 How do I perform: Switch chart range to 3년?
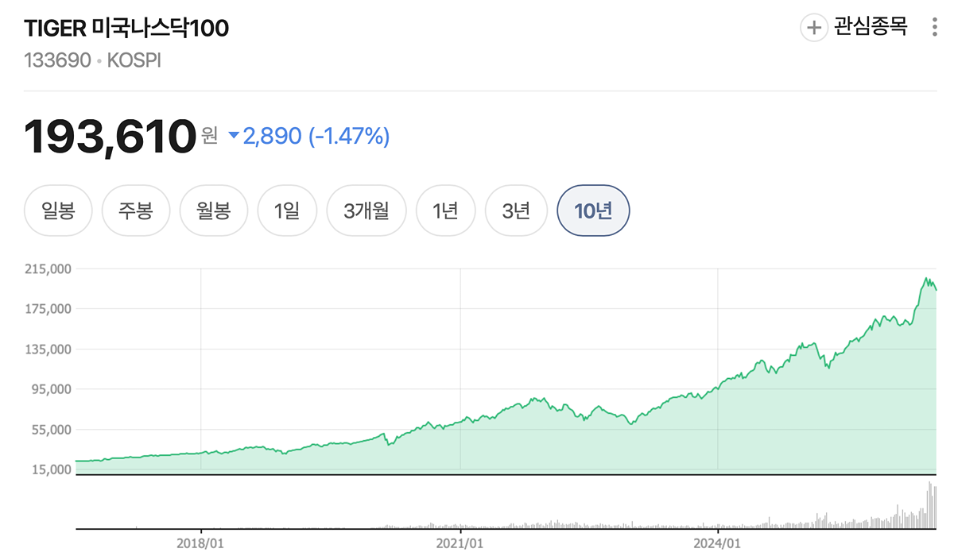[516, 211]
